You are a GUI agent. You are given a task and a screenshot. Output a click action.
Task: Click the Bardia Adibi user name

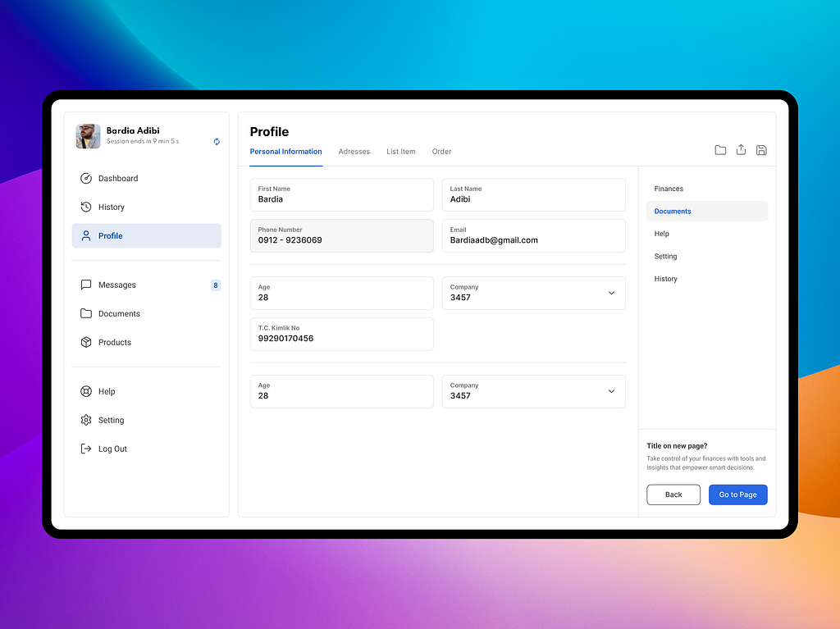[x=133, y=130]
